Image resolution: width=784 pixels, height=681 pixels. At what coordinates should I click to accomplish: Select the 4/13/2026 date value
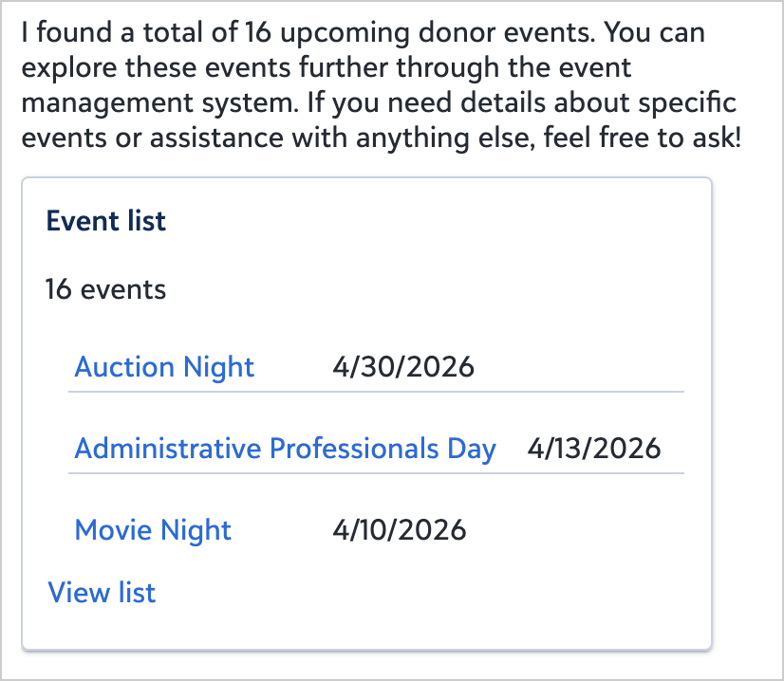click(594, 449)
